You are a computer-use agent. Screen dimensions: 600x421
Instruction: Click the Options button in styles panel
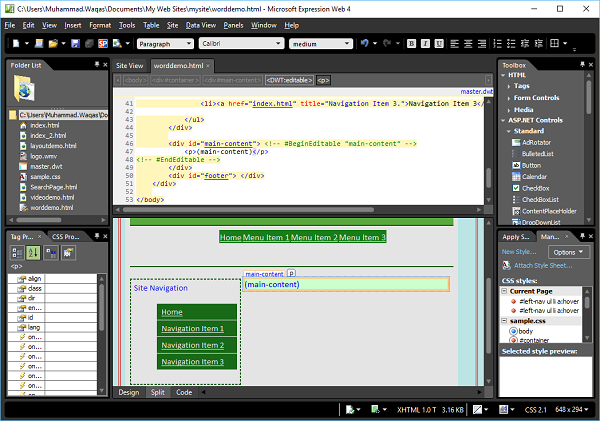tap(567, 252)
